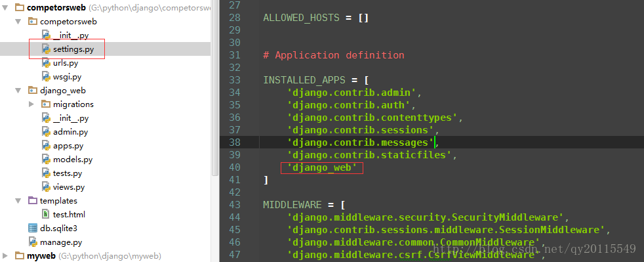The image size is (644, 262).
Task: Collapse the templates folder arrow
Action: click(x=18, y=201)
